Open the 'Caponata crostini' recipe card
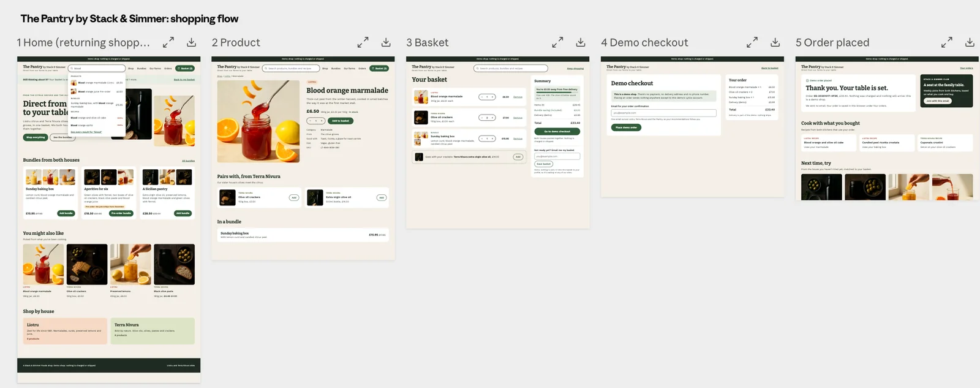 pyautogui.click(x=945, y=143)
